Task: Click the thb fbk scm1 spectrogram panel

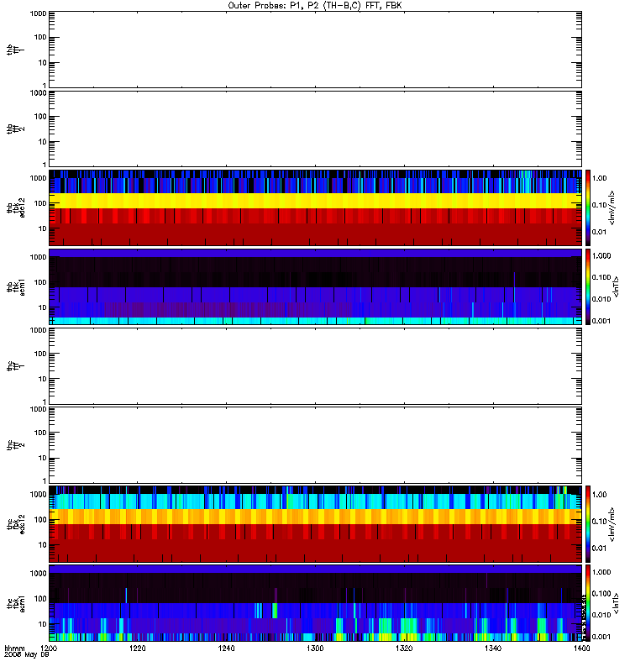Action: [x=315, y=286]
